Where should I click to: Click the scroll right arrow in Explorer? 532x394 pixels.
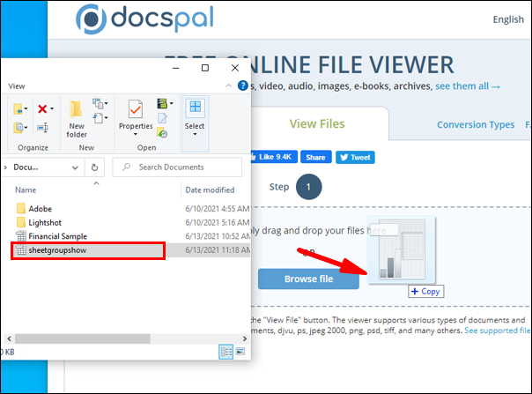[x=244, y=338]
